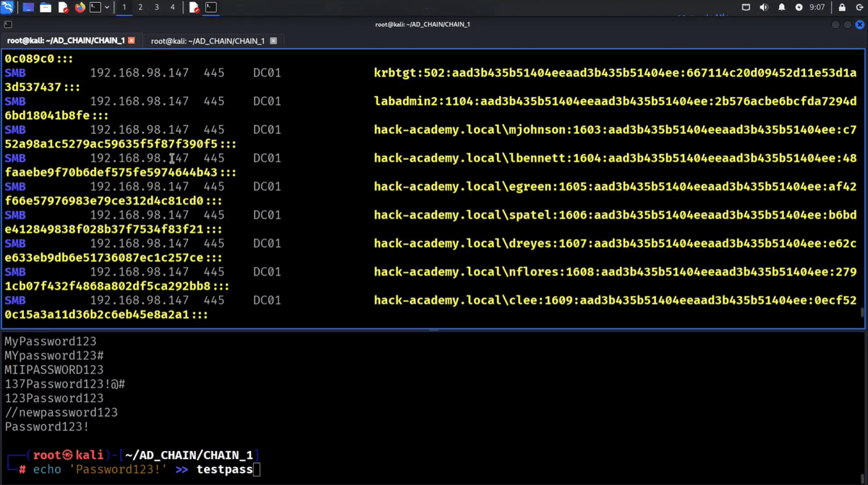Open the volume control in system tray
The image size is (868, 485).
(764, 7)
